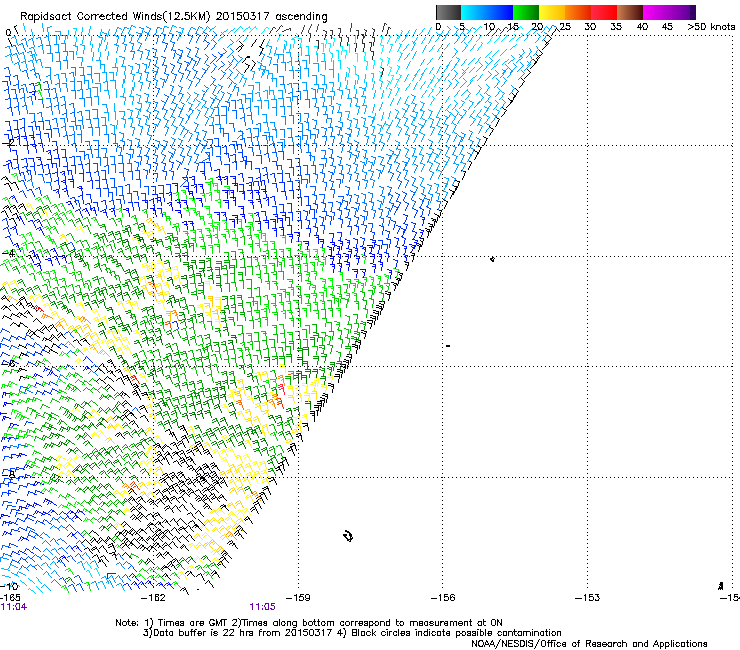This screenshot has width=740, height=650.
Task: Click the latitude label '-6'
Action: tap(9, 364)
